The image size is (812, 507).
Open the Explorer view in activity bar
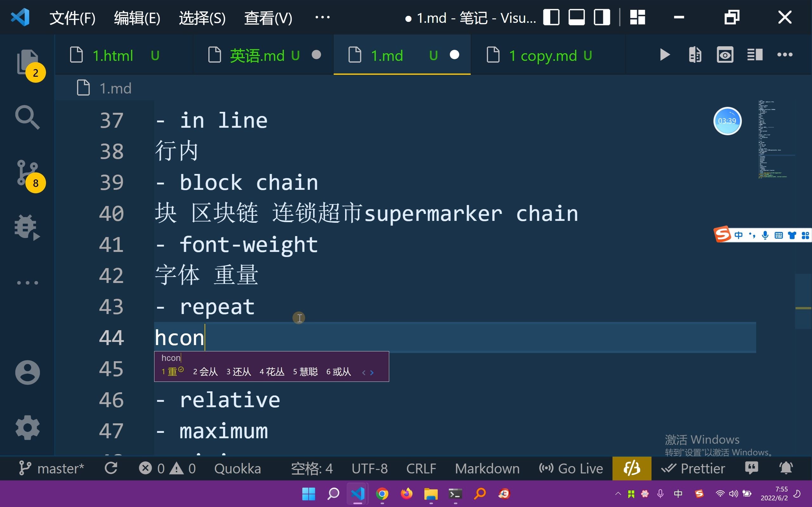point(27,61)
